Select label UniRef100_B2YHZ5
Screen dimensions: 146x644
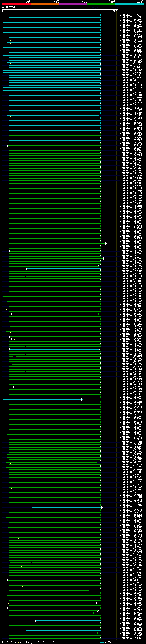pyautogui.click(x=131, y=613)
